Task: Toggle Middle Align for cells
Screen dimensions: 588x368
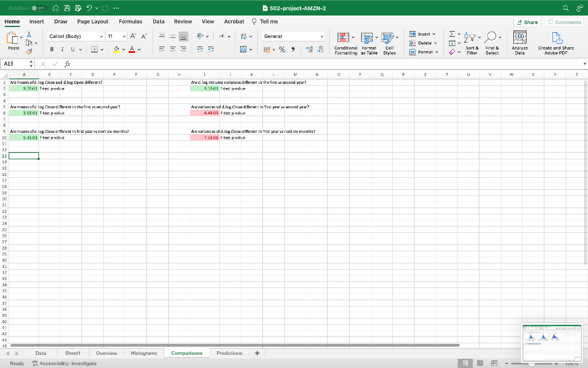Action: click(172, 36)
